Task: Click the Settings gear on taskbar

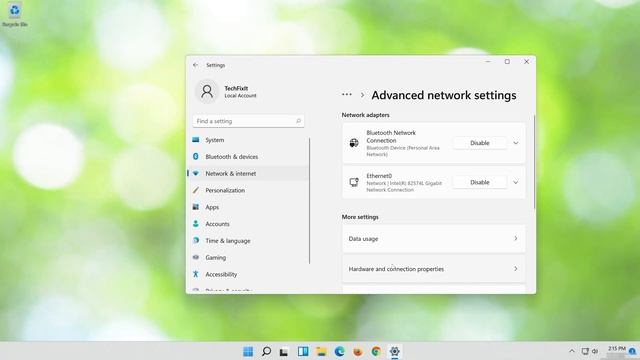Action: [x=394, y=351]
